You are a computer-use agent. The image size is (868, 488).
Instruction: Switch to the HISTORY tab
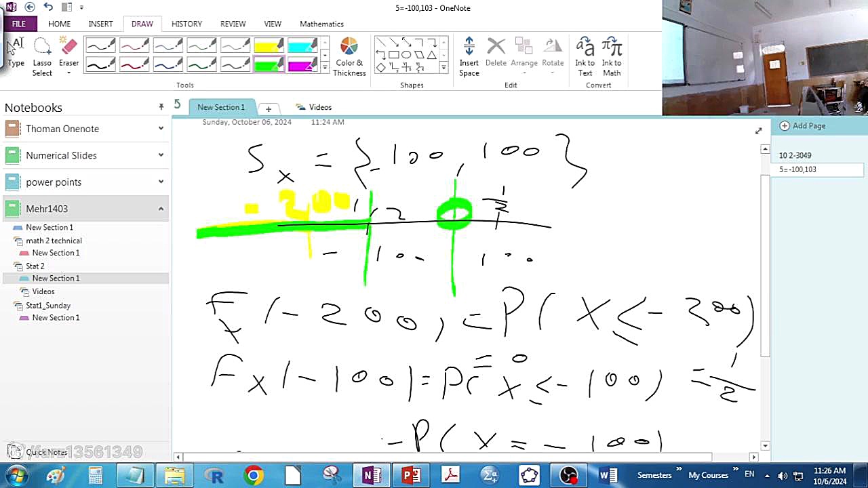(186, 24)
